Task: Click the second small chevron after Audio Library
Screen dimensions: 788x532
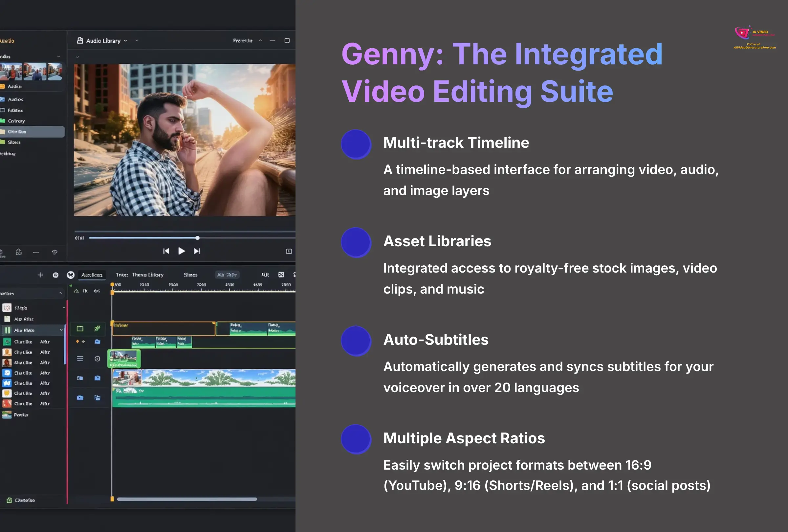Action: coord(137,41)
